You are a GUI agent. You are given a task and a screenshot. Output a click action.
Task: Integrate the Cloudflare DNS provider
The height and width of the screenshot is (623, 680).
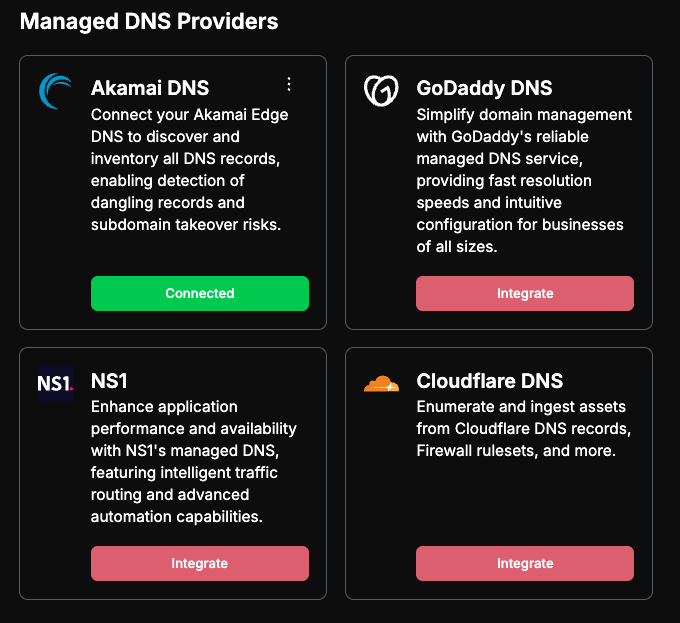tap(525, 563)
